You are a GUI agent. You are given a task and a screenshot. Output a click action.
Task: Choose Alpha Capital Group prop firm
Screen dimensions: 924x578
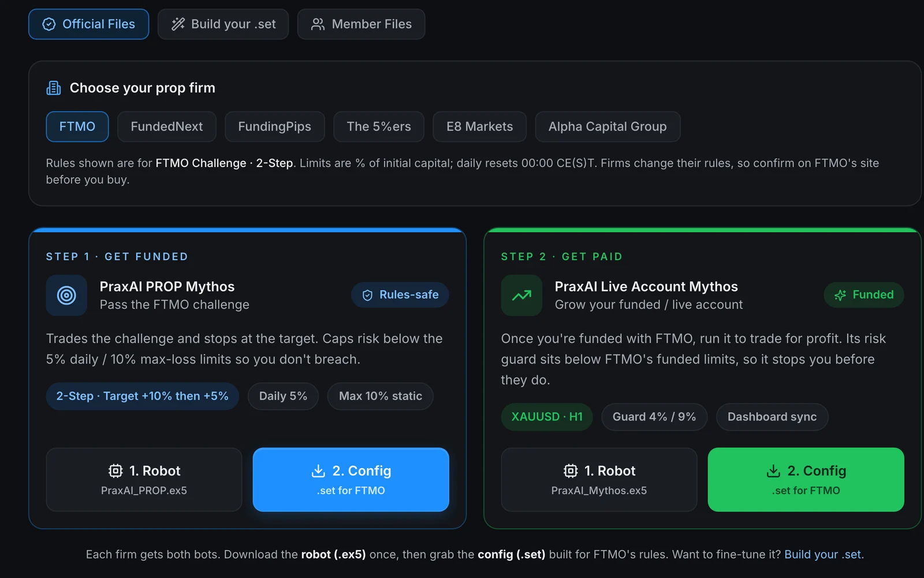(x=608, y=127)
